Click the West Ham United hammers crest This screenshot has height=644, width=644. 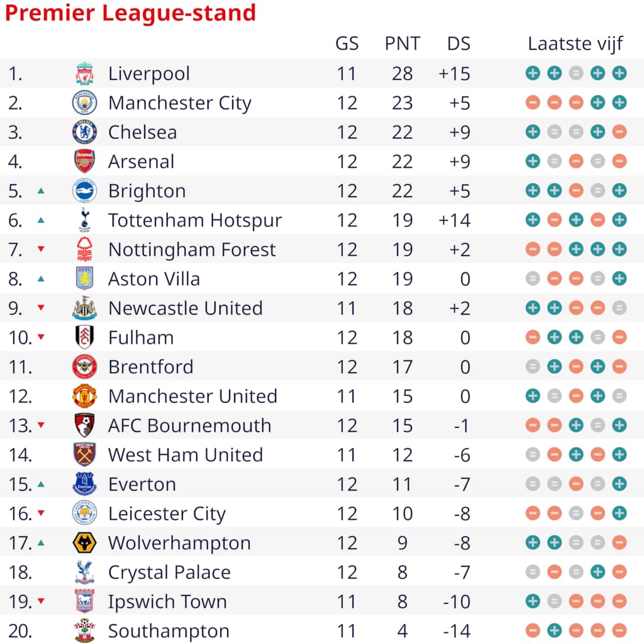coord(85,455)
